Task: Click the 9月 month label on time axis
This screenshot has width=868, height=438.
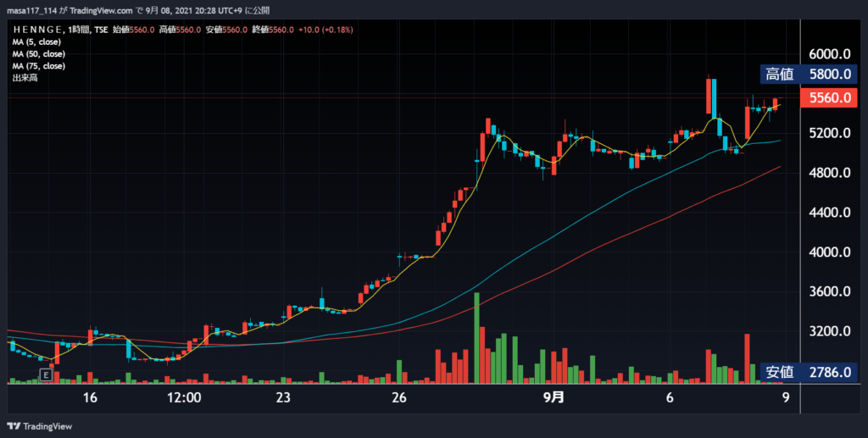Action: click(x=554, y=397)
